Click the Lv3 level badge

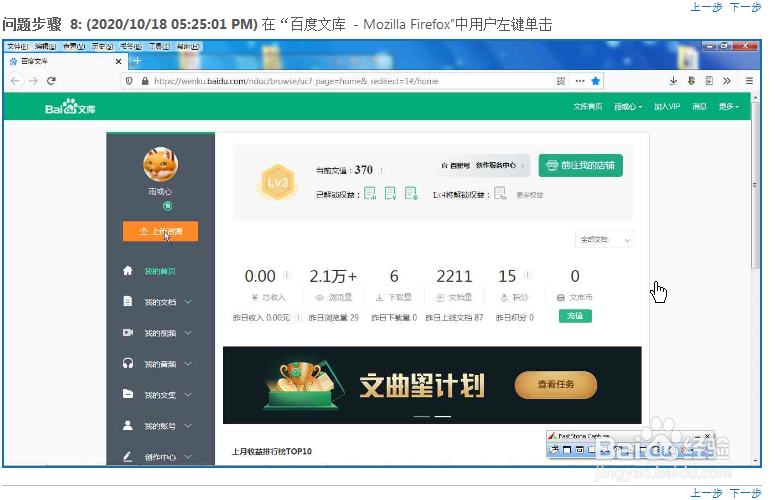(x=277, y=182)
